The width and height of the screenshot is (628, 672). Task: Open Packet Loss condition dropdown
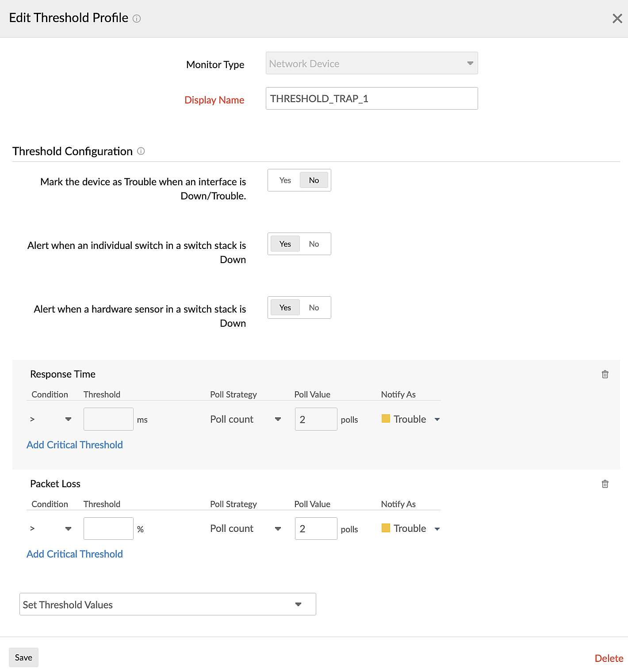click(x=50, y=529)
